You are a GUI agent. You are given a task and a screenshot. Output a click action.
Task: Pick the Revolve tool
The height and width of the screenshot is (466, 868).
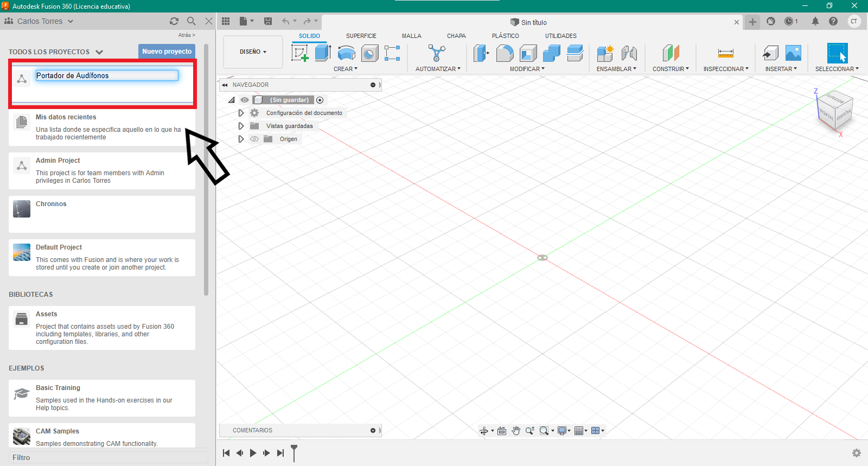[x=347, y=53]
